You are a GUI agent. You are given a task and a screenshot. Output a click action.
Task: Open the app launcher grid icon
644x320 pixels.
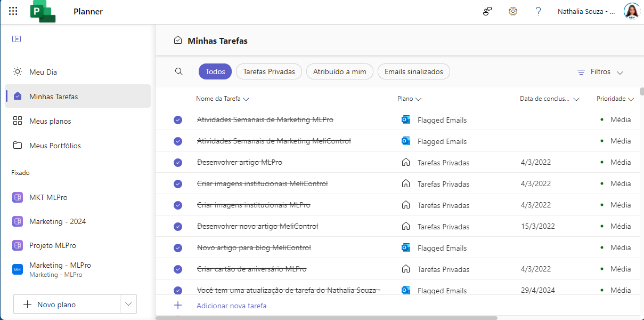click(x=13, y=11)
